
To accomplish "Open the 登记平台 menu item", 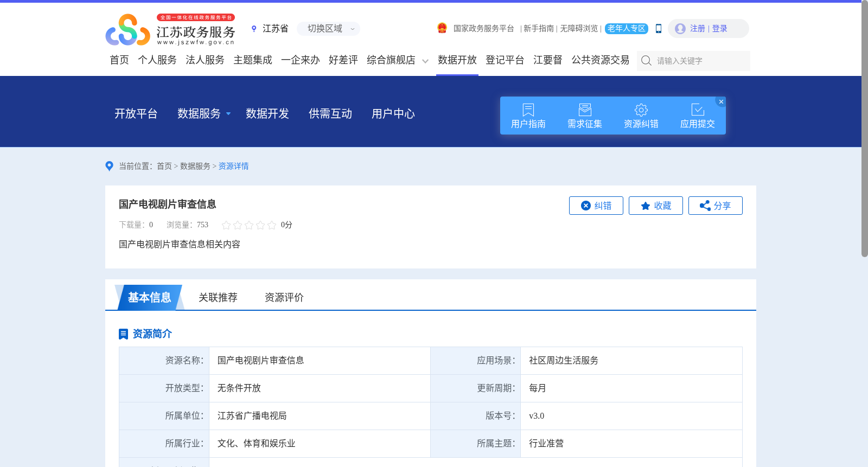I will [505, 60].
